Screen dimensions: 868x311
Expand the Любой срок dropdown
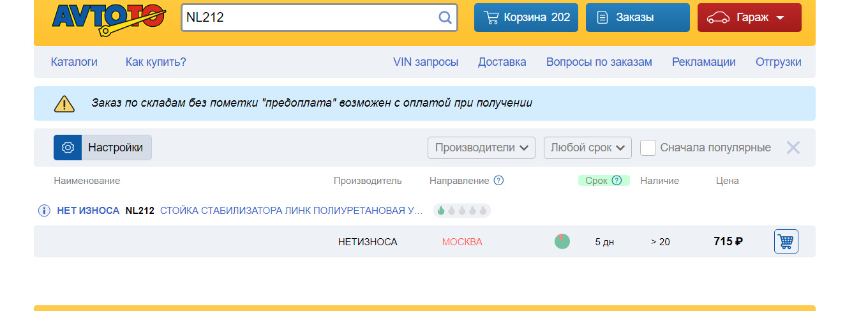click(587, 148)
